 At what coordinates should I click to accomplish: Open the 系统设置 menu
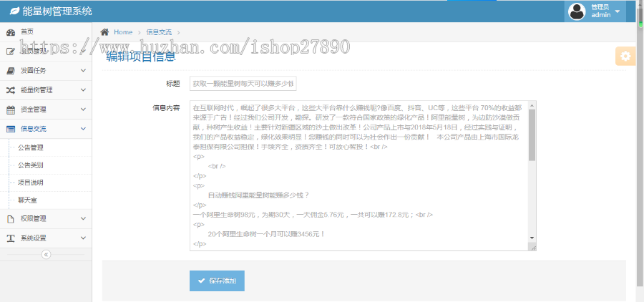[x=33, y=238]
